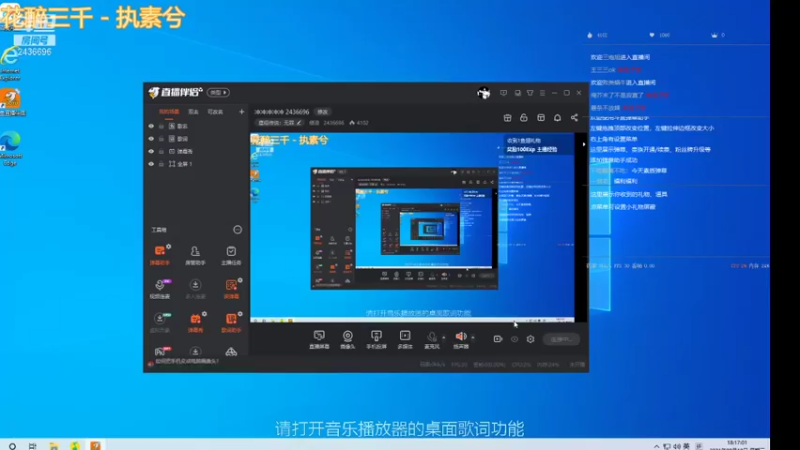Viewport: 800px width, 450px height.
Task: Open the hamburger menu in title bar
Action: 542,93
